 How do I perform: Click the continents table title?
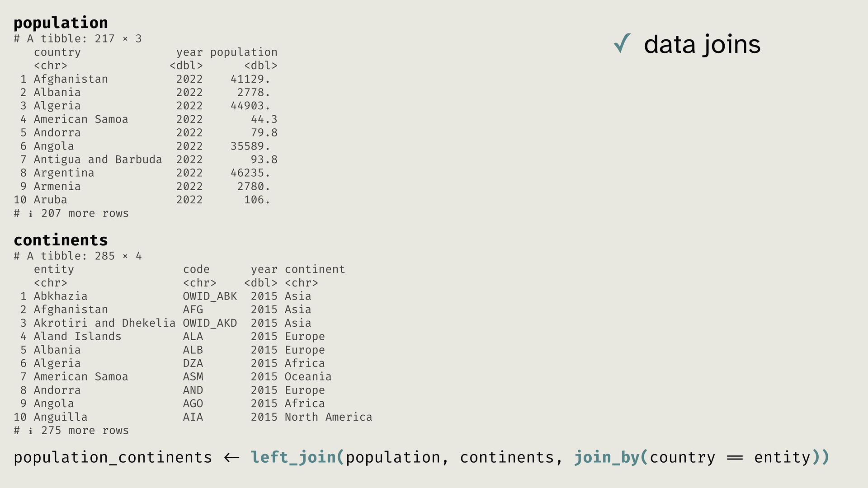(61, 240)
